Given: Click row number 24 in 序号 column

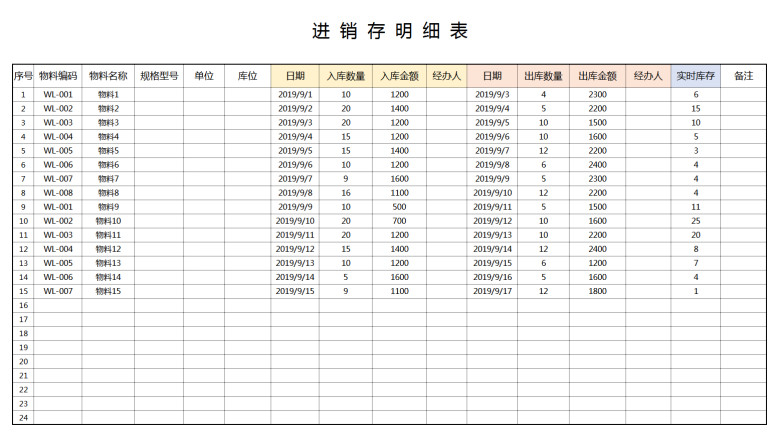Looking at the screenshot, I should point(23,418).
